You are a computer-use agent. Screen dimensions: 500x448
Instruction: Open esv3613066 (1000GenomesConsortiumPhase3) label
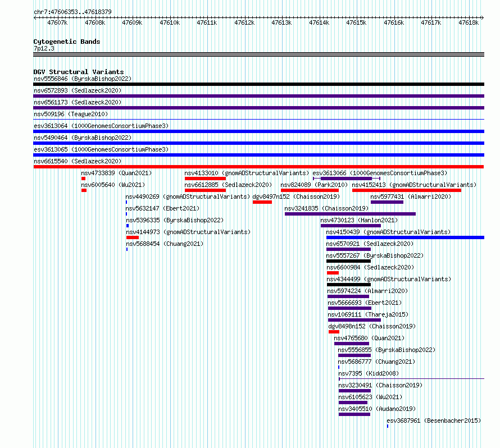pos(380,173)
